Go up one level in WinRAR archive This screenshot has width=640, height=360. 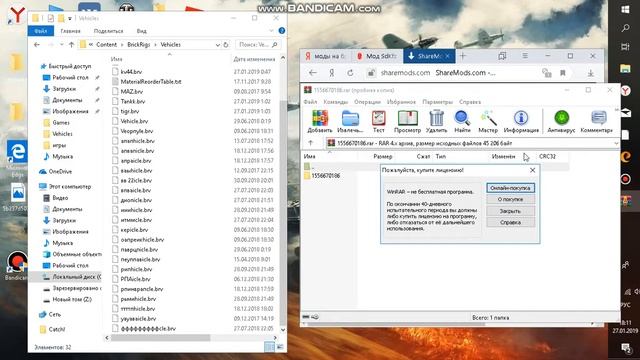coord(311,143)
